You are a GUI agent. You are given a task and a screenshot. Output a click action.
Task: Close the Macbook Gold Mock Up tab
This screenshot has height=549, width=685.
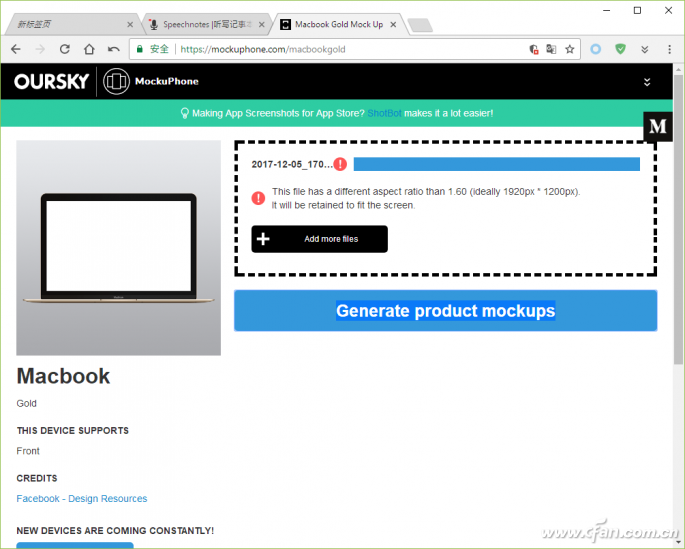[x=393, y=25]
